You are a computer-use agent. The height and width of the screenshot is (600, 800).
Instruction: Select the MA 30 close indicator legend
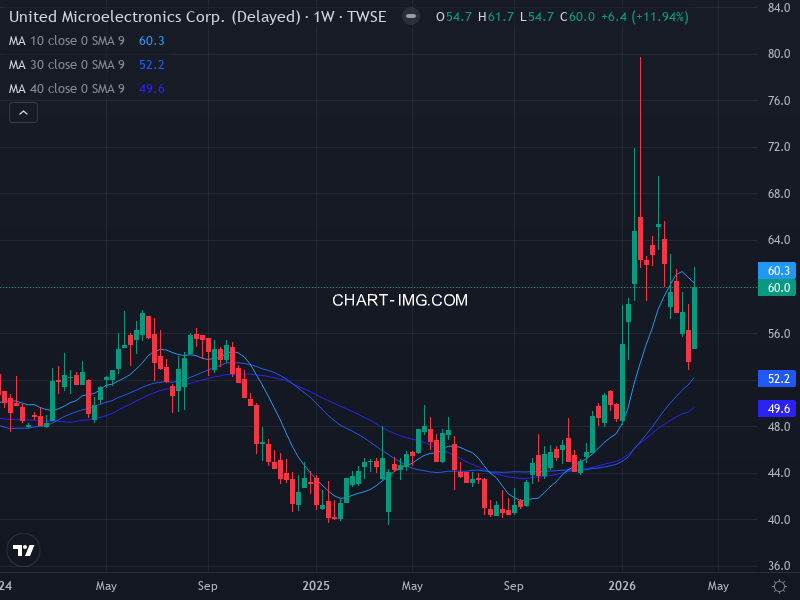[x=66, y=65]
